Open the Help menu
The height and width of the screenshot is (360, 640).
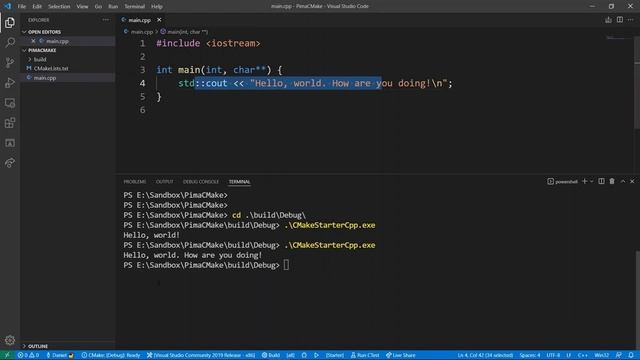click(157, 6)
